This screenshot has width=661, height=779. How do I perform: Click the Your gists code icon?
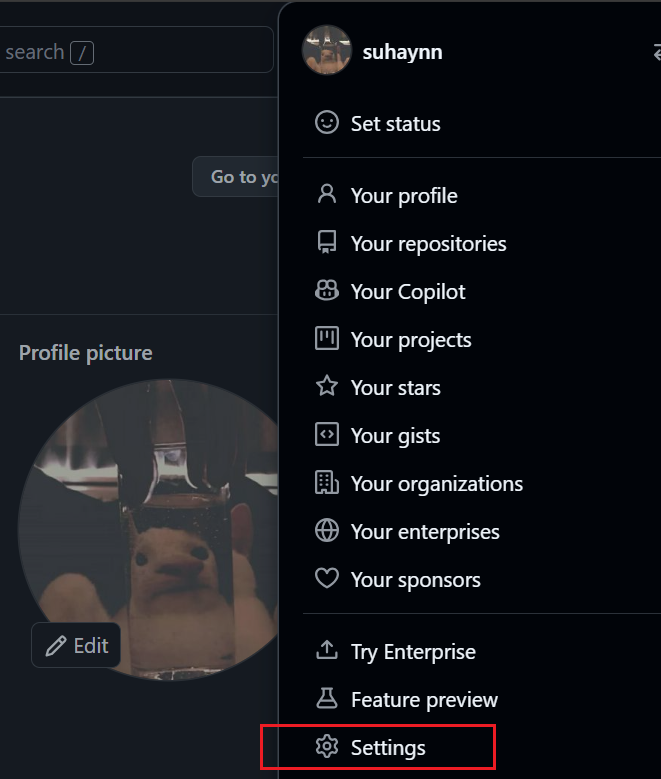click(327, 435)
